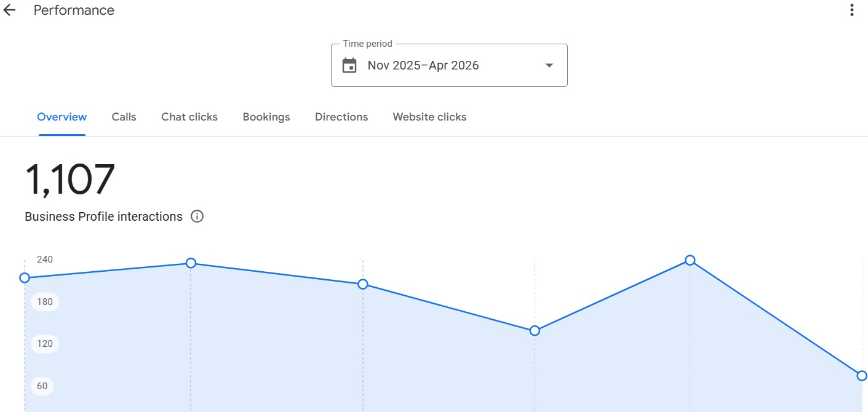The width and height of the screenshot is (868, 412).
Task: Navigate back using the back arrow
Action: point(9,10)
